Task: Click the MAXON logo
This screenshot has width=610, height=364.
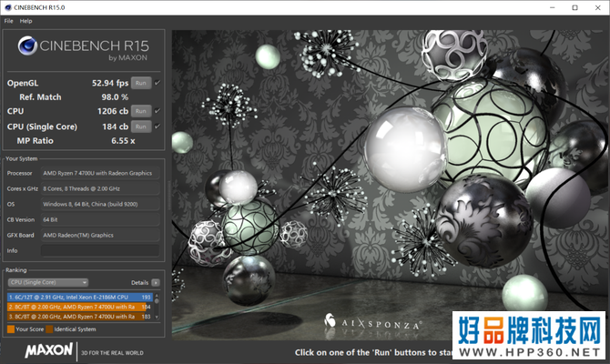Action: tap(48, 350)
